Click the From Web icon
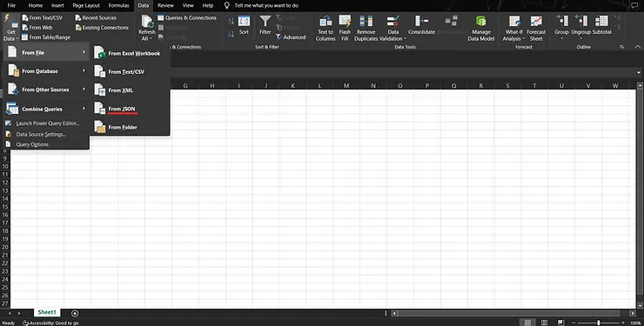This screenshot has height=326, width=644. [x=25, y=28]
